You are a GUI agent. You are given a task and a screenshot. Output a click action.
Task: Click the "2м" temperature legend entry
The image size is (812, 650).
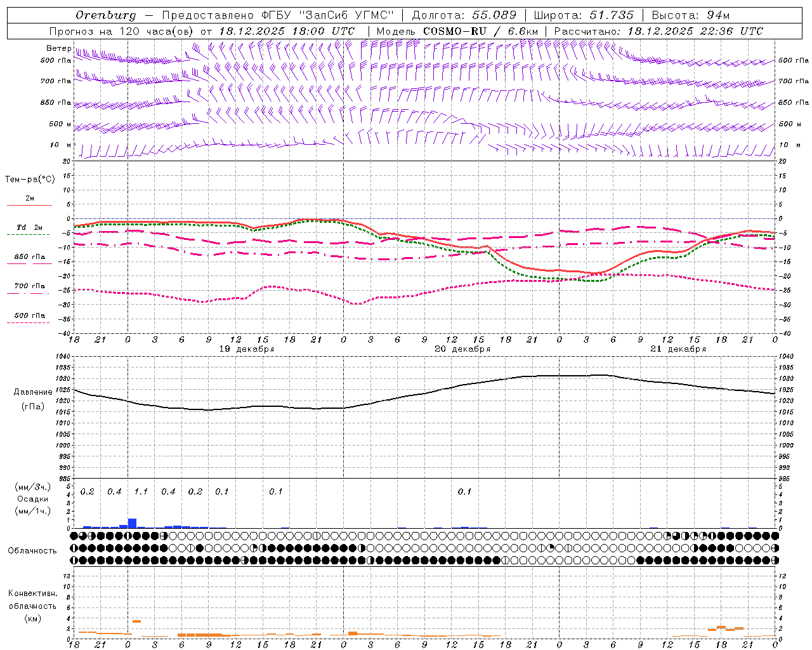(30, 199)
